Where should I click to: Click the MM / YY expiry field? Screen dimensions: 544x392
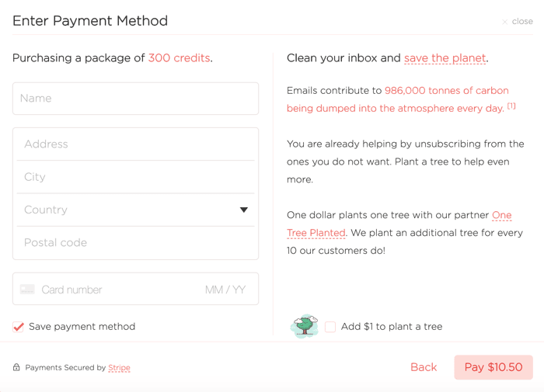(x=225, y=290)
